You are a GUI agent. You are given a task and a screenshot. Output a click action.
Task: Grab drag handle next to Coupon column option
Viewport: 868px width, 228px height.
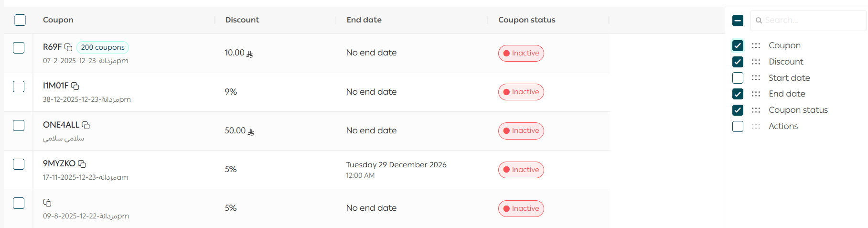click(756, 46)
